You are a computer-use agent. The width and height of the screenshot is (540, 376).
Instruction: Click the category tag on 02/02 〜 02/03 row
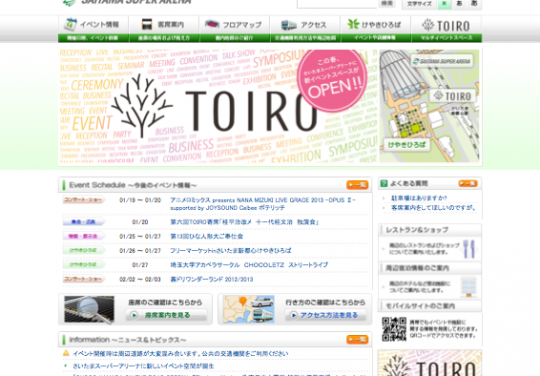83,279
